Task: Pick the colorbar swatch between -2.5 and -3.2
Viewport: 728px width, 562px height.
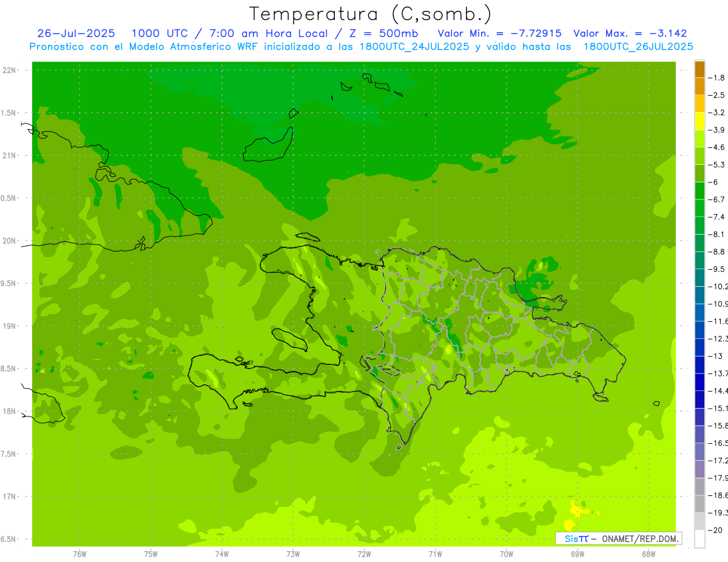Action: coord(699,104)
